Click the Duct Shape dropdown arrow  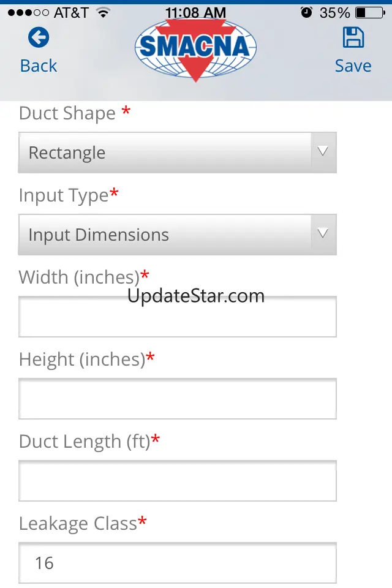tap(323, 152)
